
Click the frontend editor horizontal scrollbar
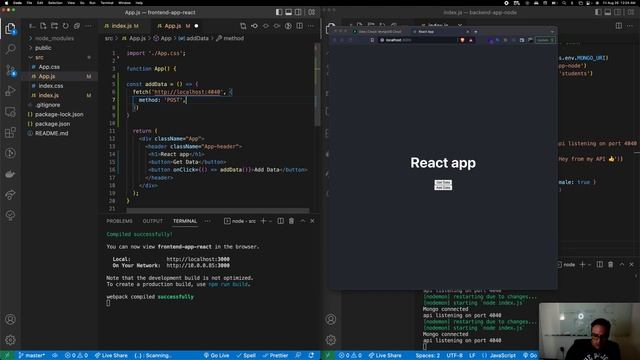click(x=218, y=211)
